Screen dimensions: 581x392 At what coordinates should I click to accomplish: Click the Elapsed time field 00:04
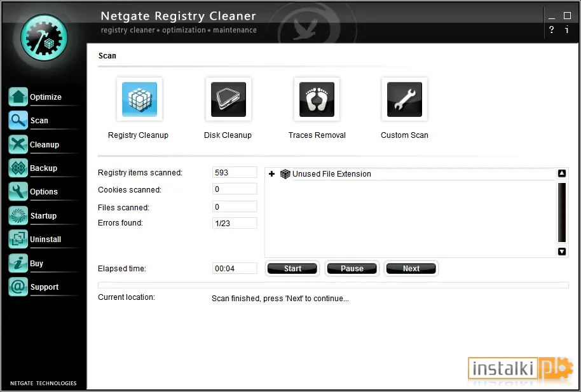point(235,268)
